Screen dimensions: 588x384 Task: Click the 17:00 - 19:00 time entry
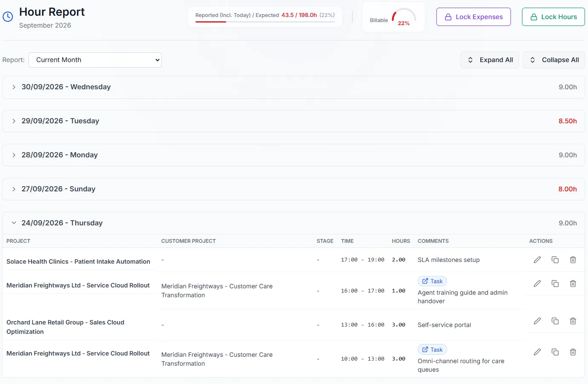pos(363,260)
